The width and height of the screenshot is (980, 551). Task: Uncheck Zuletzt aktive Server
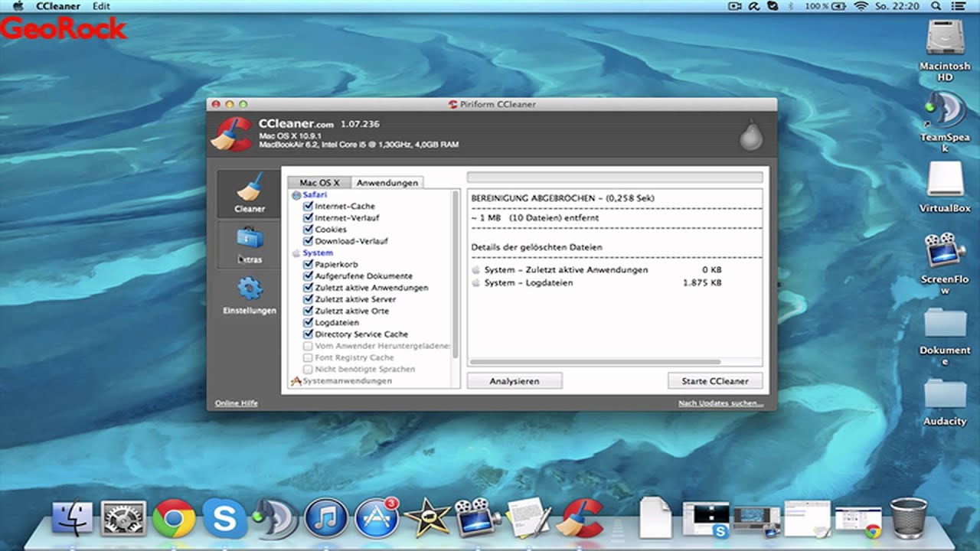[309, 299]
